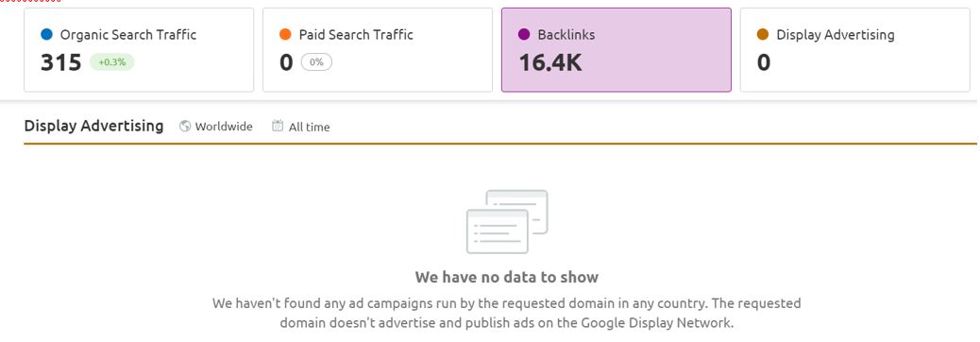Click the purple Backlinks dot
The width and height of the screenshot is (980, 342).
point(524,34)
